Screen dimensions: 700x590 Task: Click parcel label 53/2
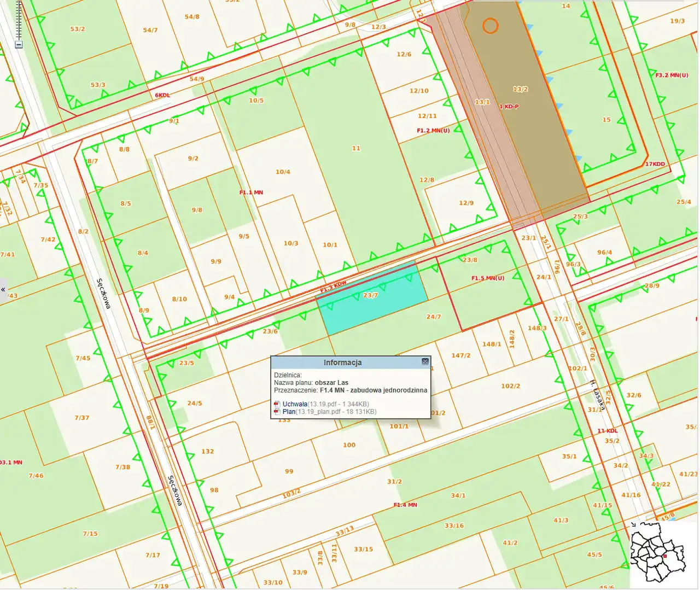[x=78, y=29]
